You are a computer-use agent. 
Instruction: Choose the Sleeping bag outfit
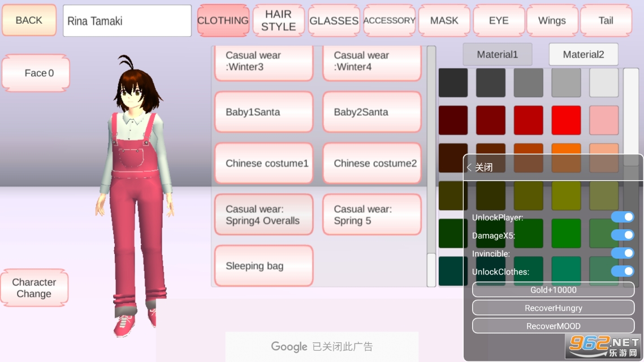point(263,266)
